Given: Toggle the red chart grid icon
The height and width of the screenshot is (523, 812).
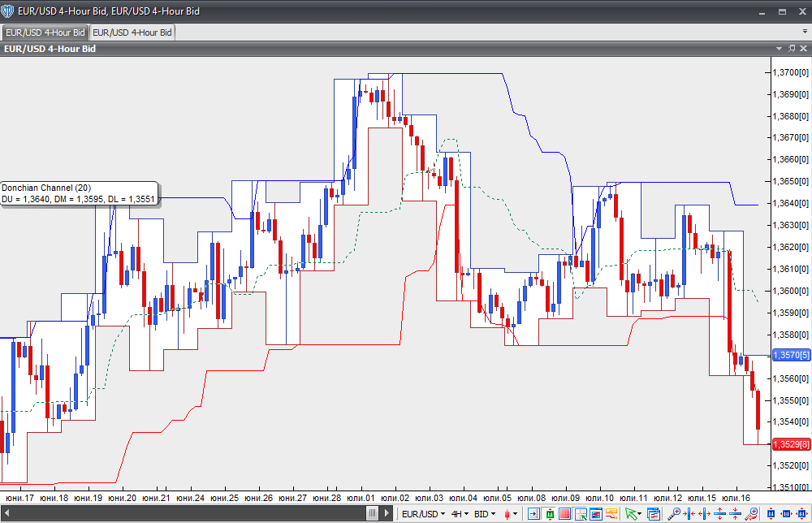Looking at the screenshot, I should [566, 514].
